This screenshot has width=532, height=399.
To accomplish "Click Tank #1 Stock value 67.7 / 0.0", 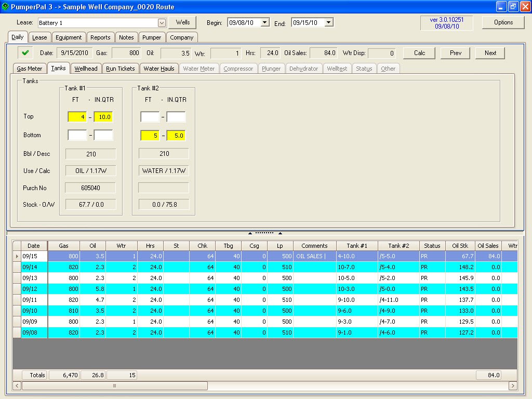I will [x=90, y=204].
